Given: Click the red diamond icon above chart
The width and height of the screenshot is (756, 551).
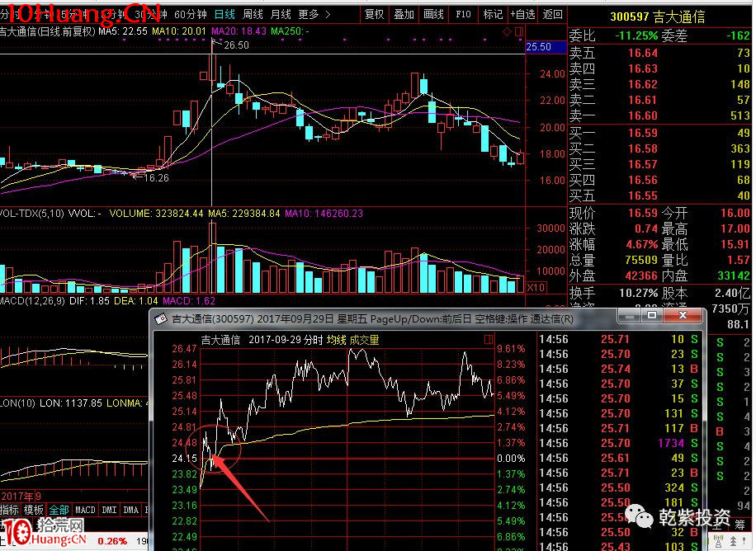Looking at the screenshot, I should coord(507,32).
